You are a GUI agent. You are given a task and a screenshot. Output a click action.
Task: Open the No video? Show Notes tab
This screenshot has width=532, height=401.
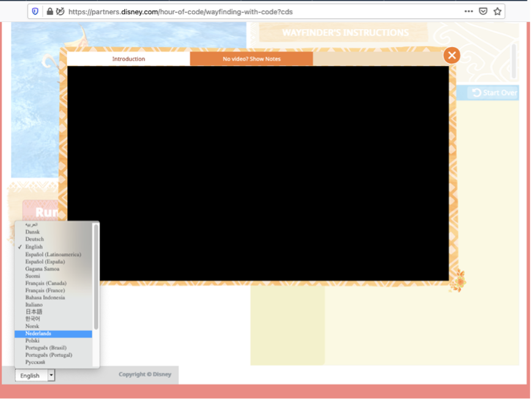[251, 59]
